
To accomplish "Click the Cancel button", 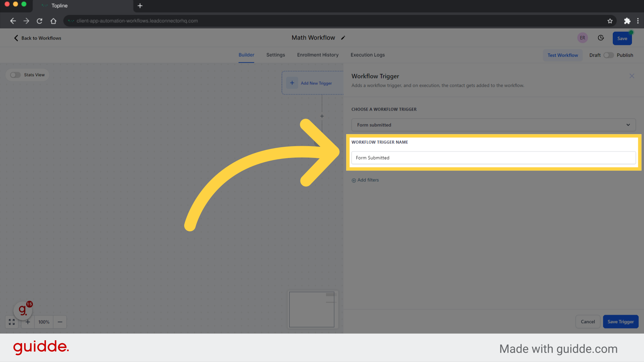I will pyautogui.click(x=587, y=322).
